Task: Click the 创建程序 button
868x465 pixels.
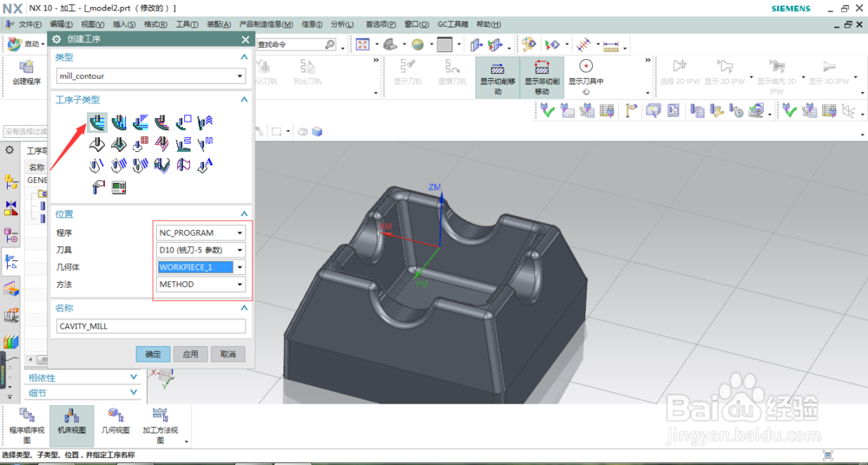Action: [27, 73]
